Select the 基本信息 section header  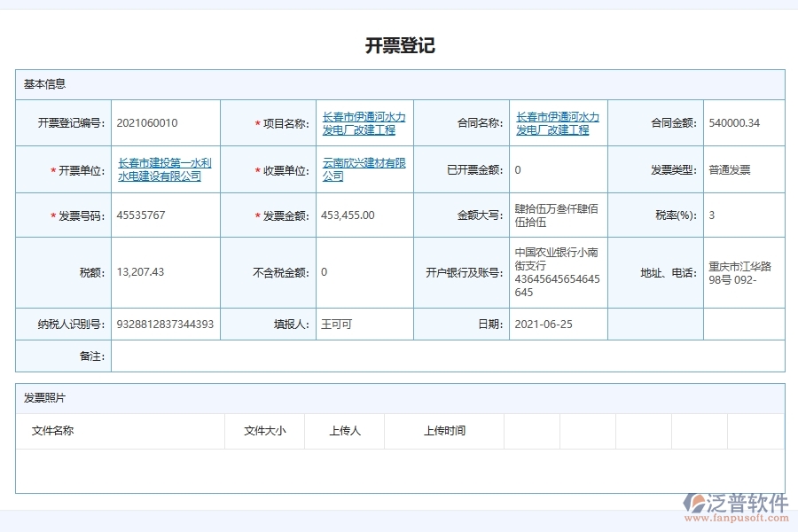coord(42,84)
